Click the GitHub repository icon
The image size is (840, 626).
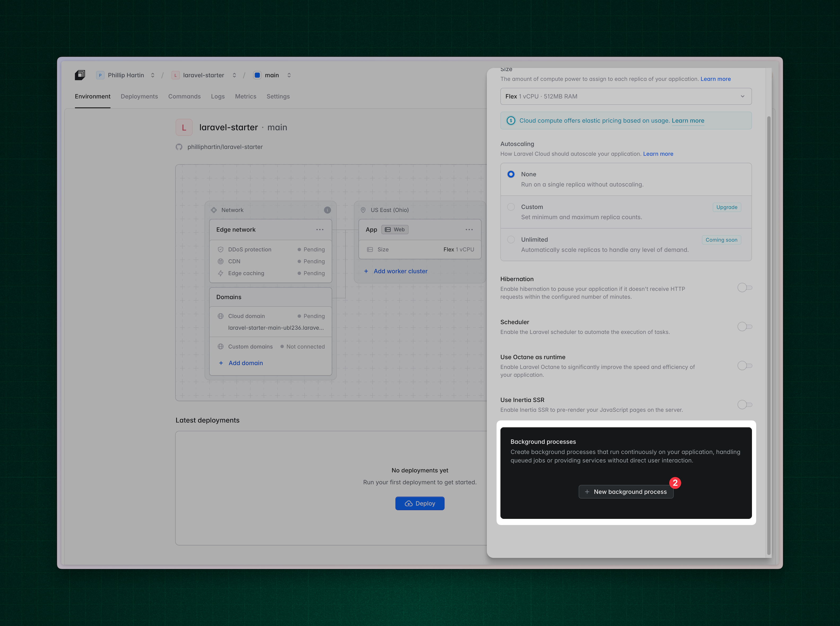coord(179,147)
